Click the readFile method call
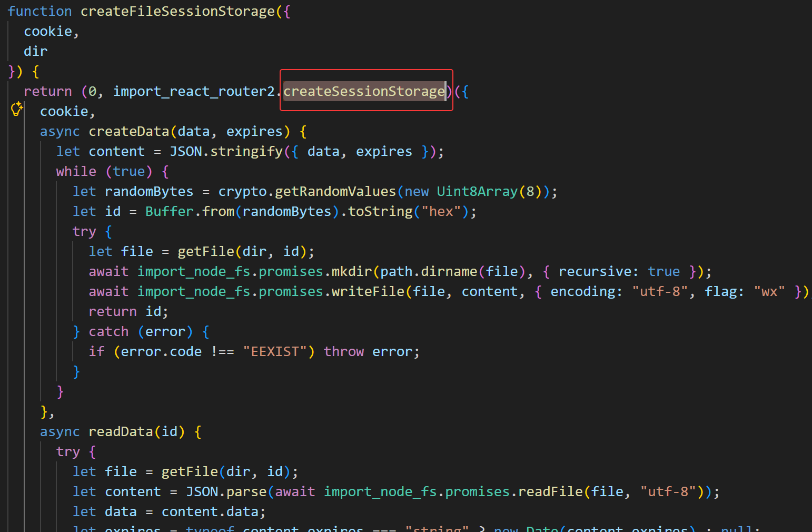 (x=550, y=492)
